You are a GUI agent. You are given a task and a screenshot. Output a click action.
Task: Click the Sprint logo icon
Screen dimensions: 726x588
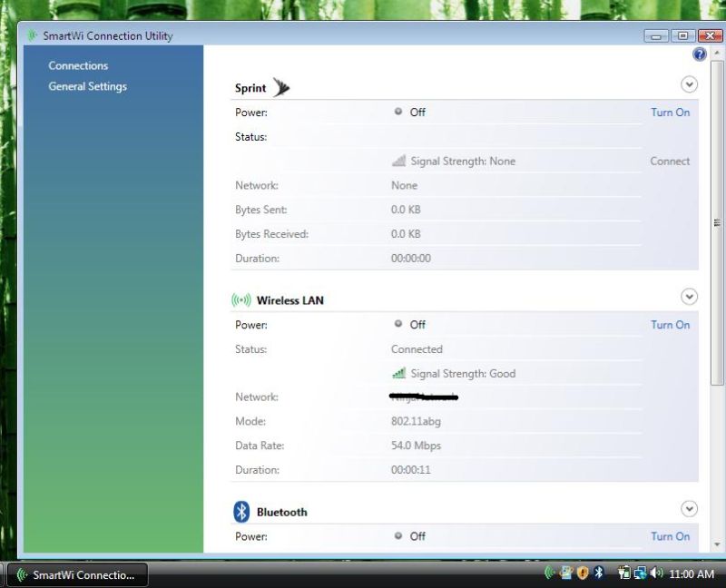(280, 87)
